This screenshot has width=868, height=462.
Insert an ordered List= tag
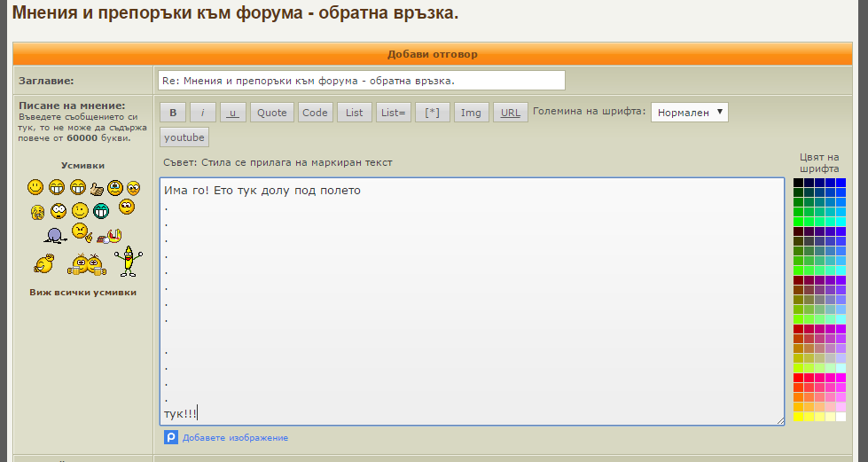click(x=393, y=113)
